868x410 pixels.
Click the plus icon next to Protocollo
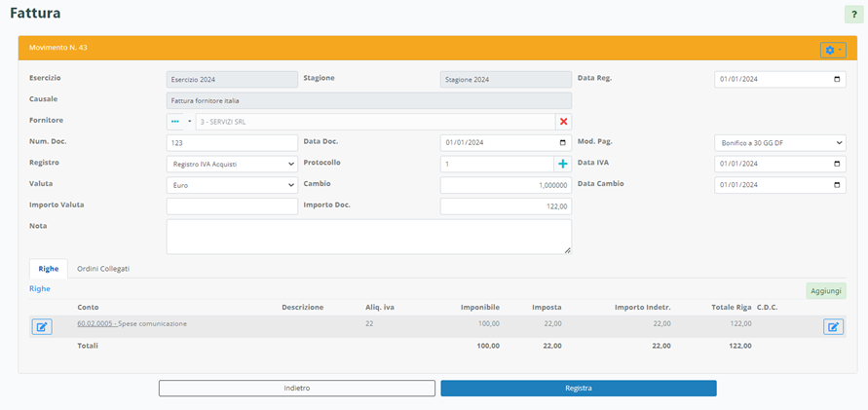(562, 164)
